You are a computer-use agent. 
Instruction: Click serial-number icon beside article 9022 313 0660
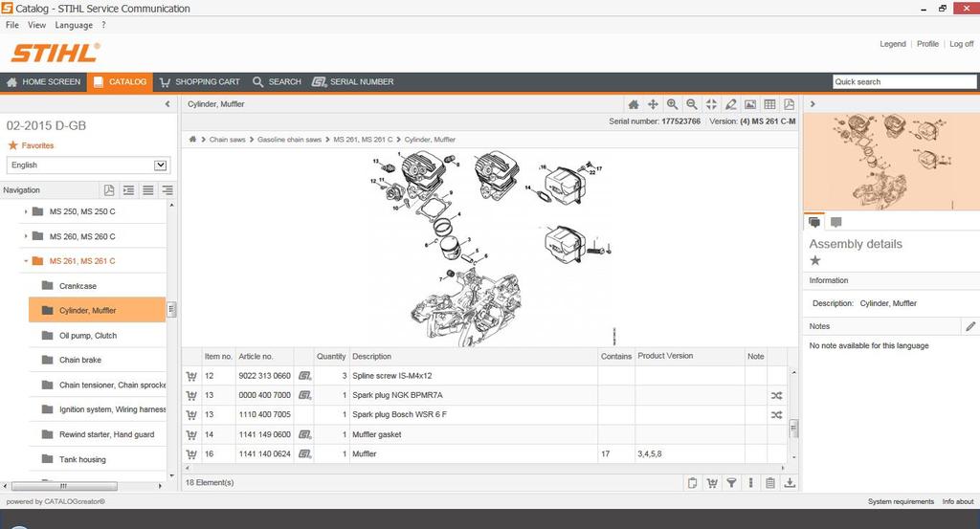click(x=304, y=376)
